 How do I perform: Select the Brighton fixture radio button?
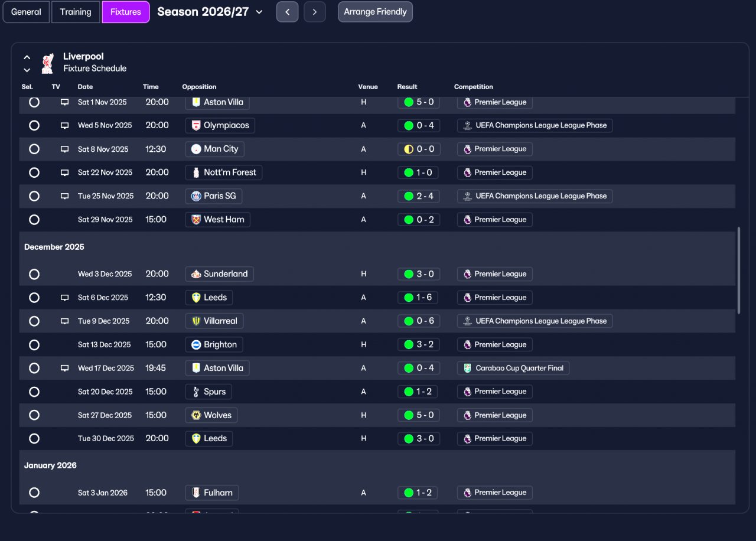34,345
